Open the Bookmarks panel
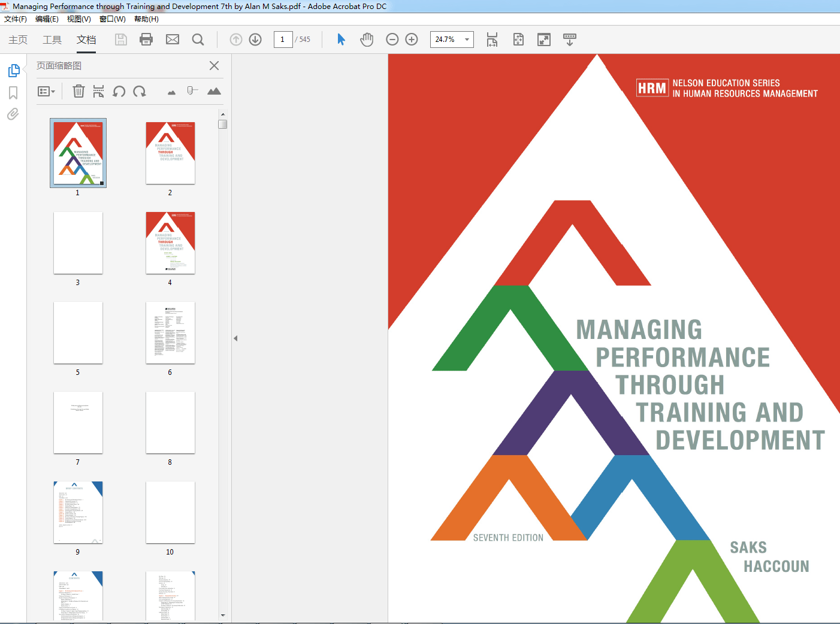This screenshot has height=624, width=840. [x=13, y=93]
